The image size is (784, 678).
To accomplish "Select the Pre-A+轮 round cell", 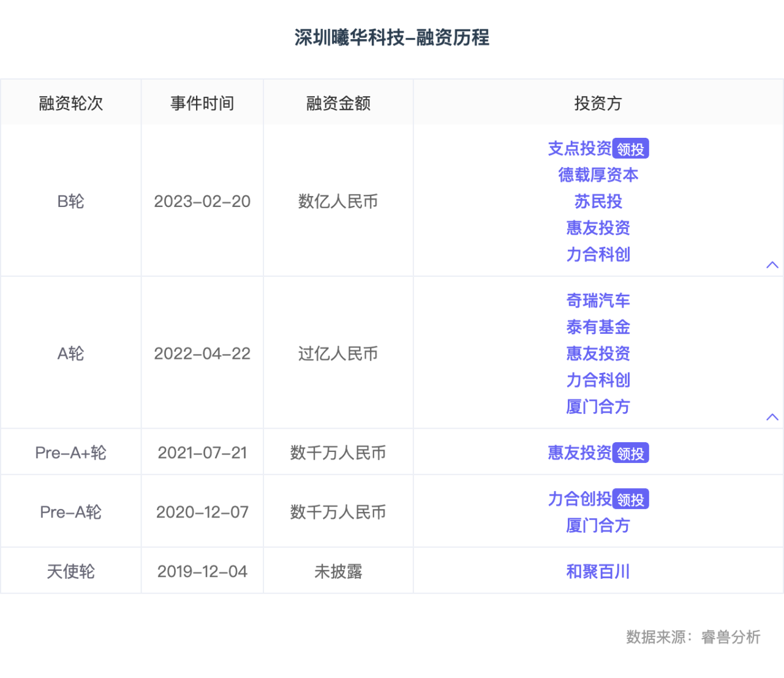I will [x=71, y=453].
